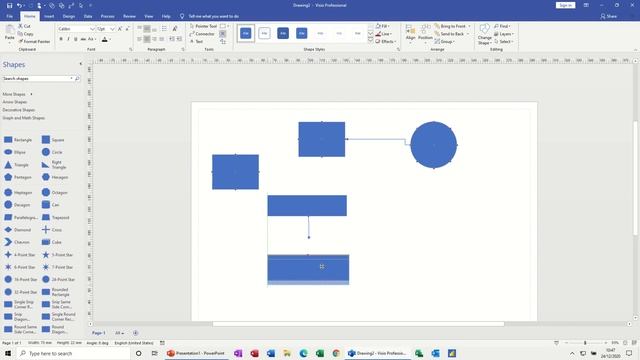Pick the Trapezoid stencil shape

point(55,218)
